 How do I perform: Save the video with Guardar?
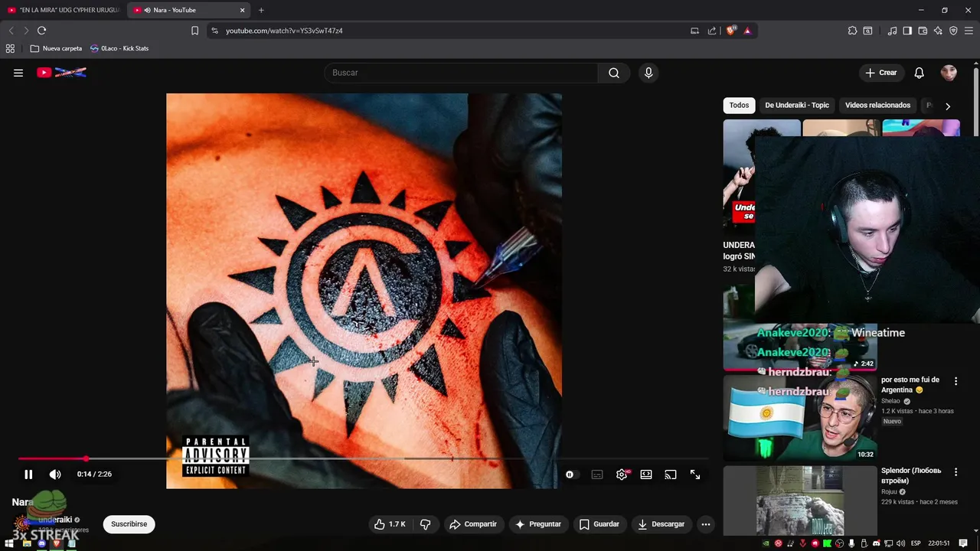[599, 524]
